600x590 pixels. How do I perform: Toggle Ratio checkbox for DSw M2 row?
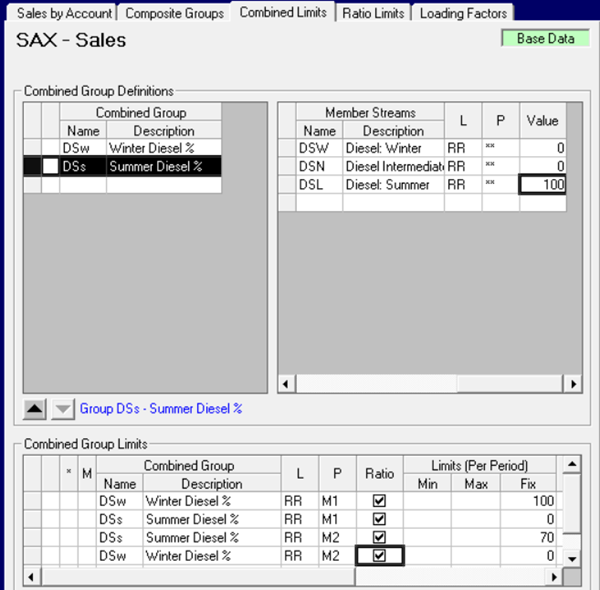point(379,555)
